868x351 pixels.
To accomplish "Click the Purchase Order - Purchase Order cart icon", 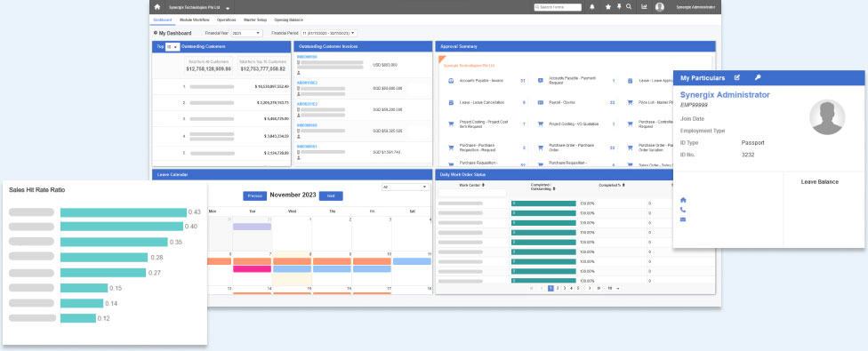I will (x=541, y=148).
